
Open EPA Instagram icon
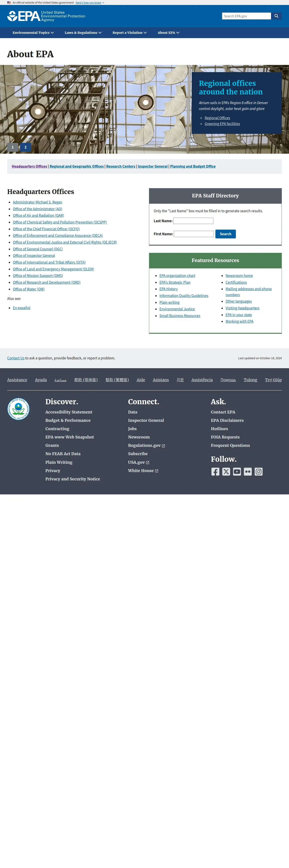click(258, 471)
